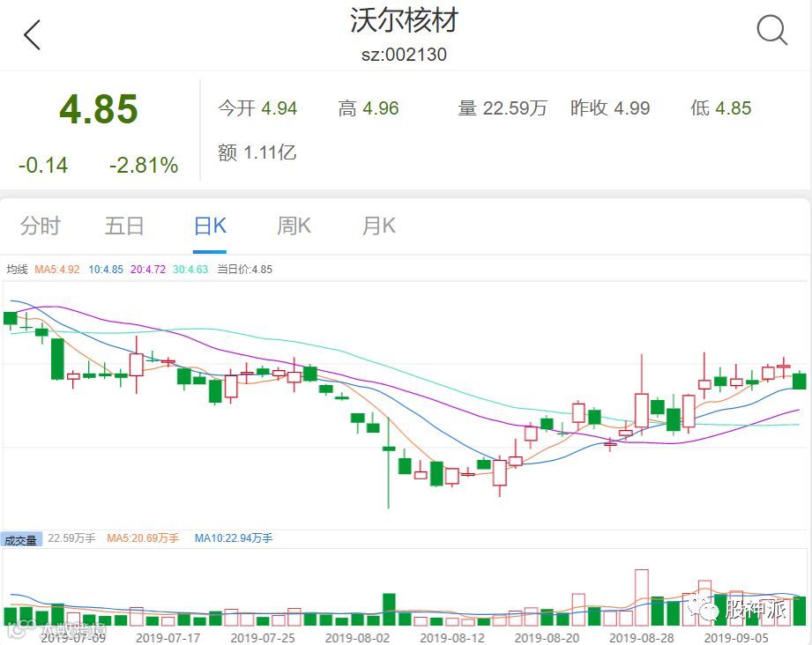Click the stock code sz:002130
Viewport: 812px width, 645px height.
tap(404, 55)
